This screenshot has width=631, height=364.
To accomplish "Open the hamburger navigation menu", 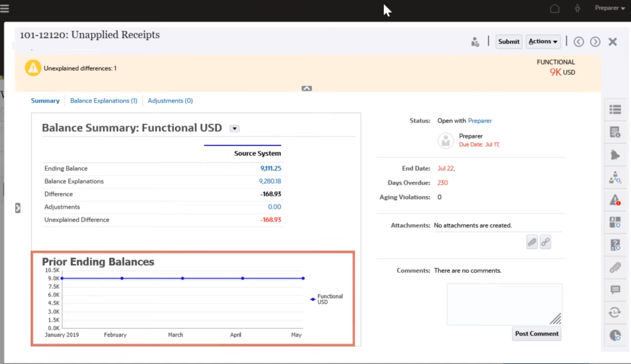I will [x=5, y=8].
